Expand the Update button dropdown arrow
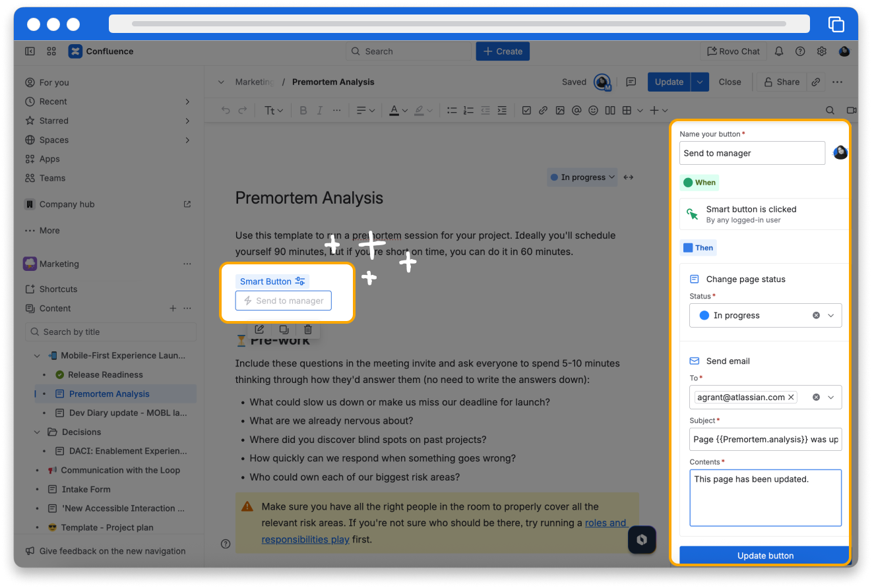Image resolution: width=872 pixels, height=588 pixels. 700,82
